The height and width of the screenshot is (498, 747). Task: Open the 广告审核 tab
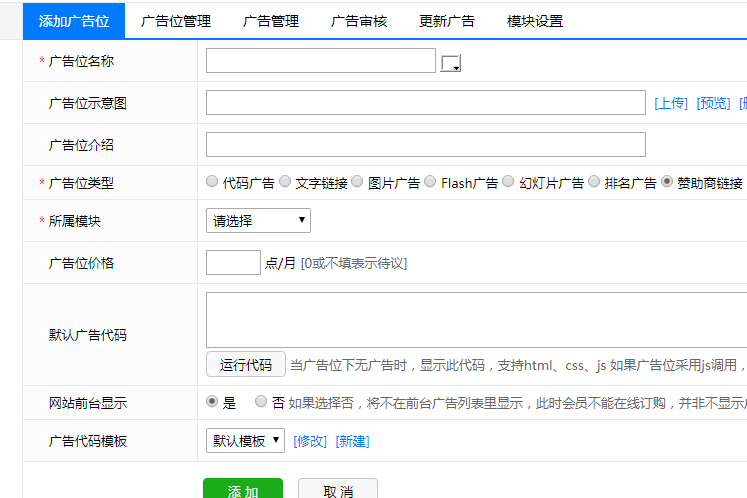pyautogui.click(x=359, y=21)
